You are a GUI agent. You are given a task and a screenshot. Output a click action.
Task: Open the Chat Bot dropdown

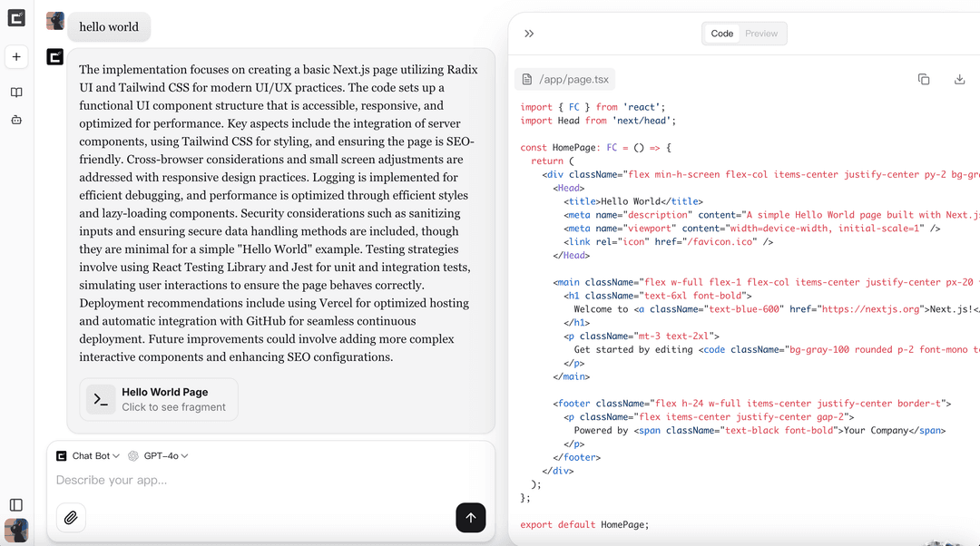click(88, 456)
